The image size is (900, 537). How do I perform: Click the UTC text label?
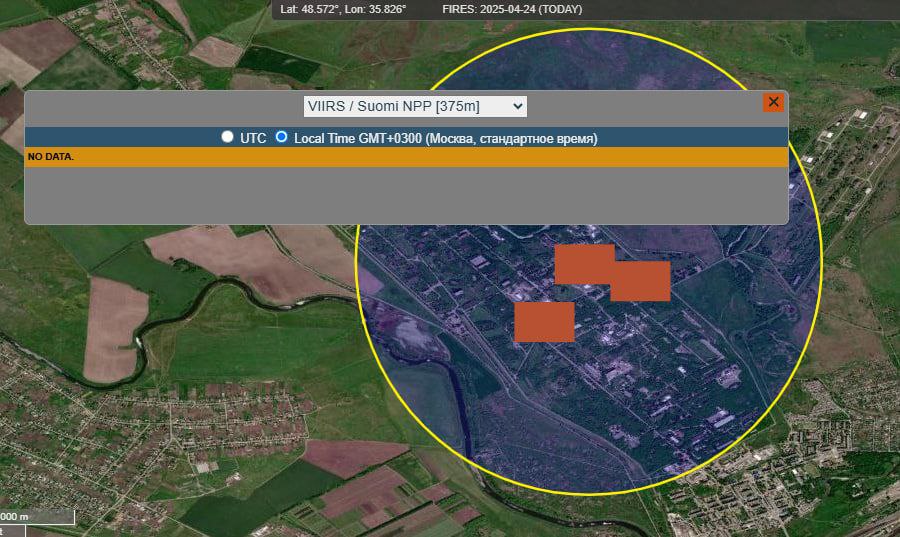click(253, 138)
